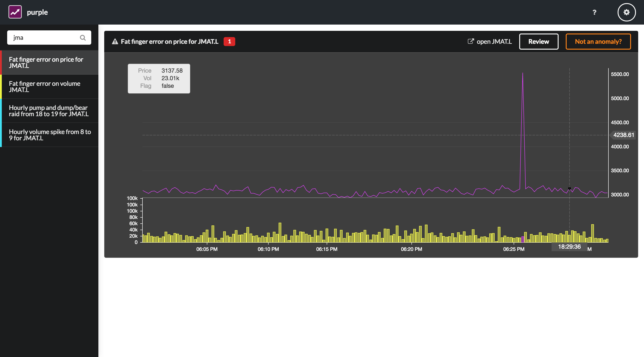The width and height of the screenshot is (644, 357).
Task: Click the purple flagged volume bar
Action: [x=523, y=239]
